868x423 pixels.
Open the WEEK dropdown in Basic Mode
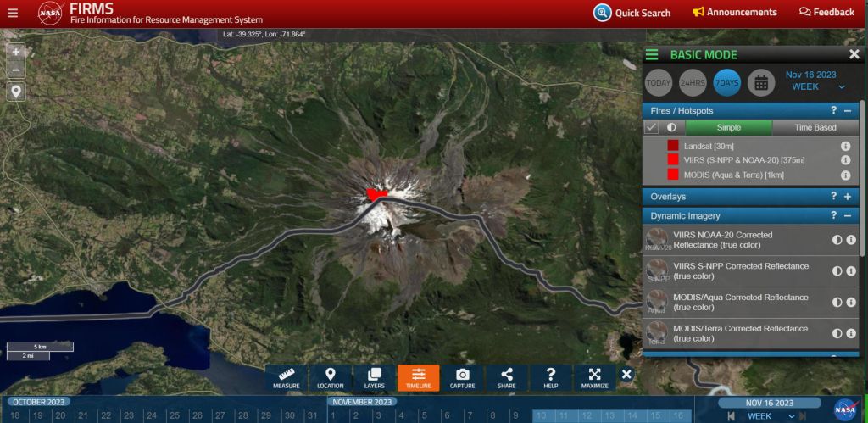pyautogui.click(x=817, y=86)
